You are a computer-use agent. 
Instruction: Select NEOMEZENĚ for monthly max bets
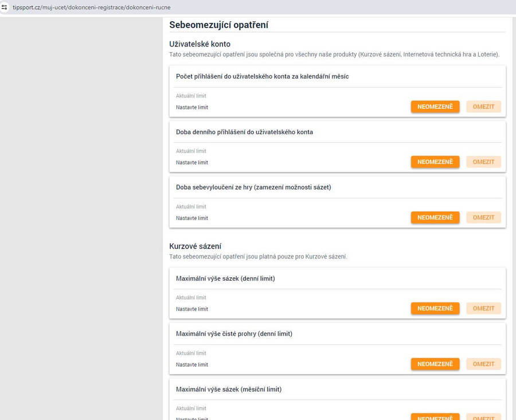click(x=435, y=417)
